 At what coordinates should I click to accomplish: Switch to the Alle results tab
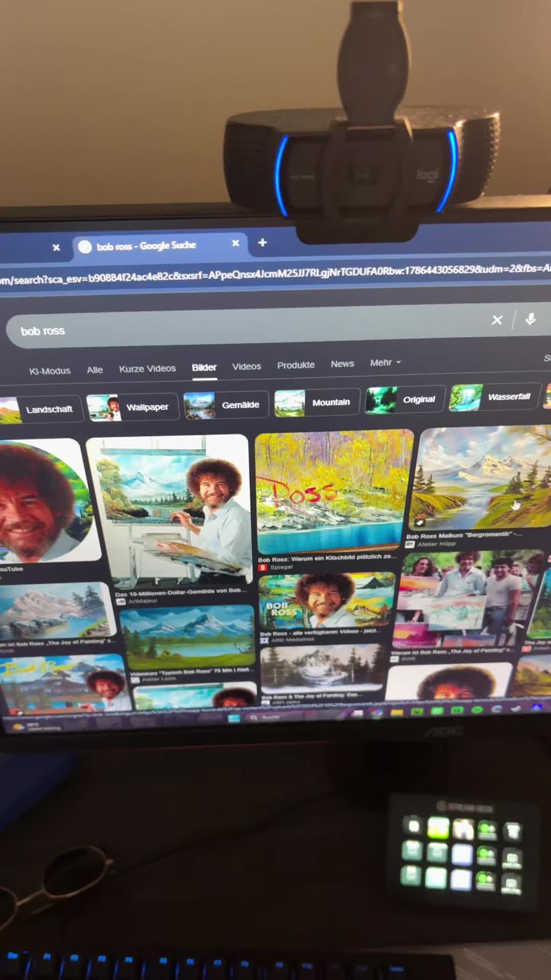coord(95,370)
